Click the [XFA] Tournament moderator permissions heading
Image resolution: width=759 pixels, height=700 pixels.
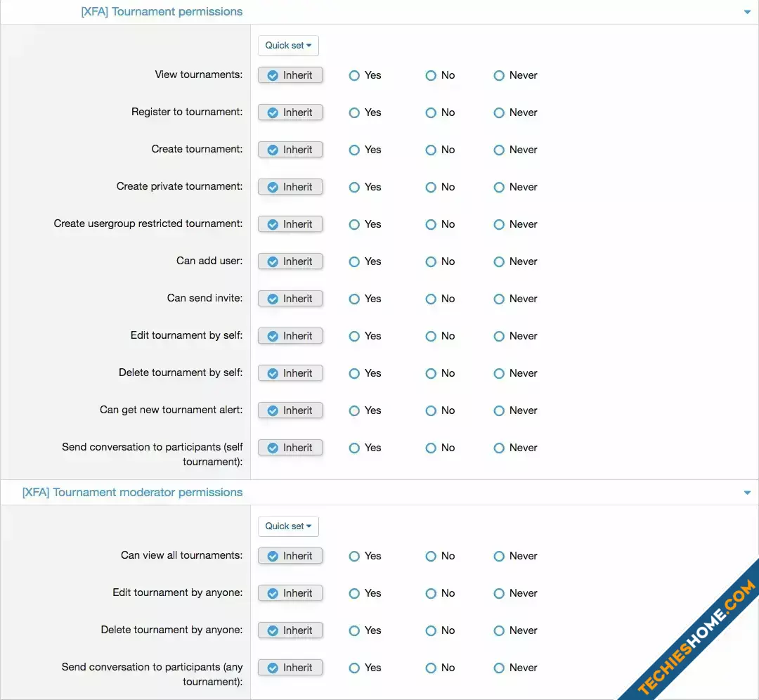pyautogui.click(x=132, y=493)
